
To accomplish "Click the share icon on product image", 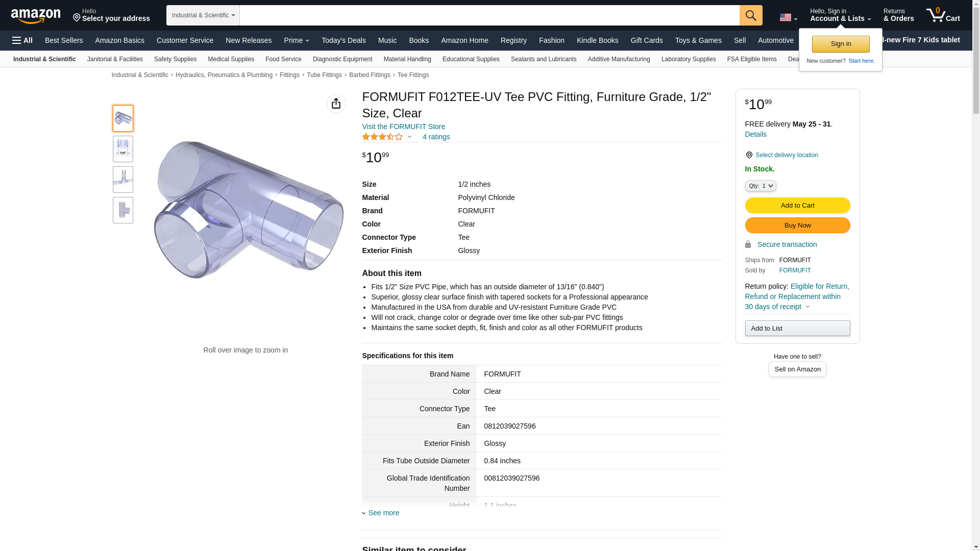I will coord(336,104).
